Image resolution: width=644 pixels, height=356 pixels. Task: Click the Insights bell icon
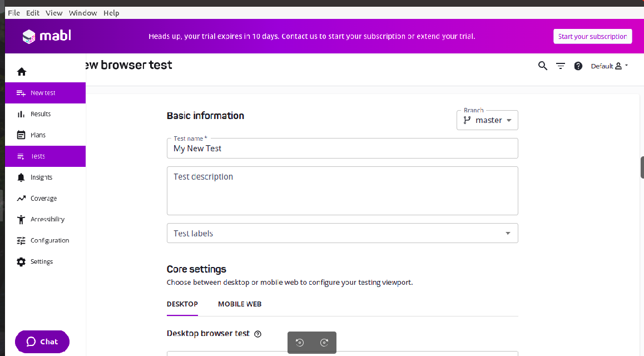pos(21,177)
